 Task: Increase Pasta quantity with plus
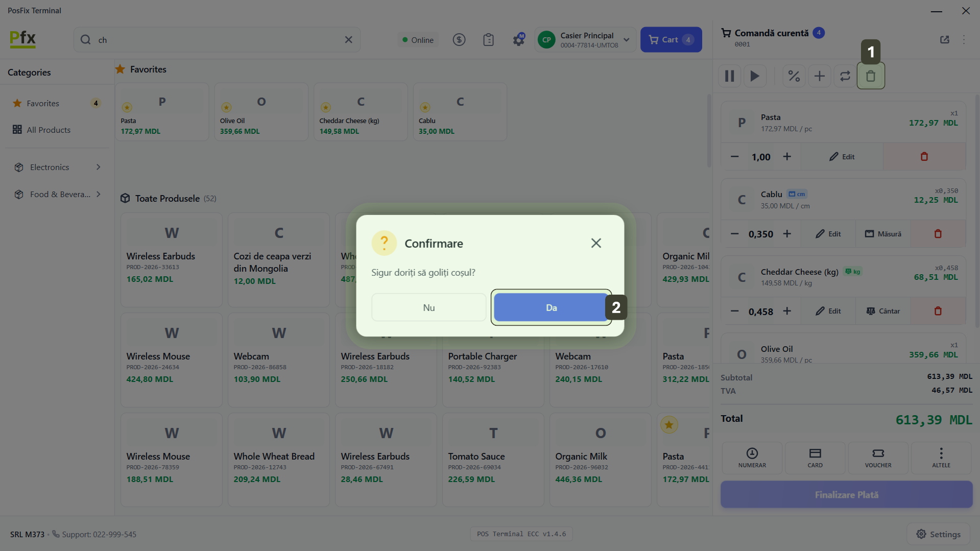tap(787, 157)
